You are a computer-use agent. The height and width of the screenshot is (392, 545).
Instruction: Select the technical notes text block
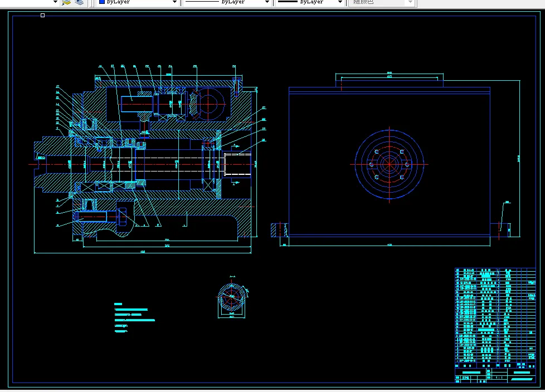134,318
